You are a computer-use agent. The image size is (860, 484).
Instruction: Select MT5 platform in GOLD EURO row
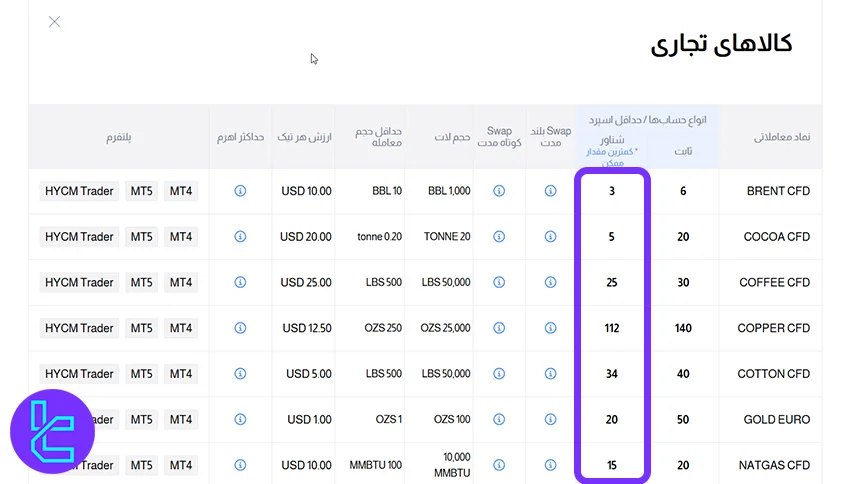[x=142, y=419]
